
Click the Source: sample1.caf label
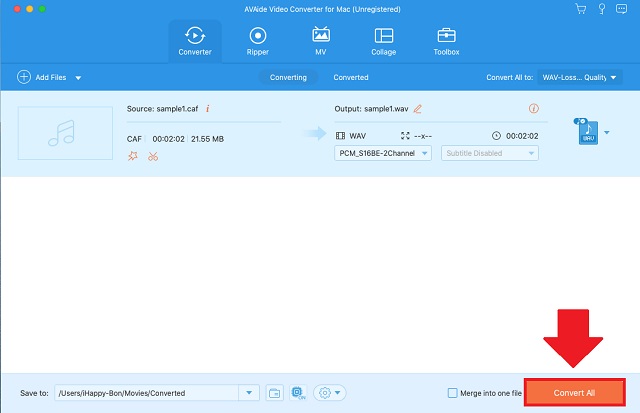click(162, 109)
